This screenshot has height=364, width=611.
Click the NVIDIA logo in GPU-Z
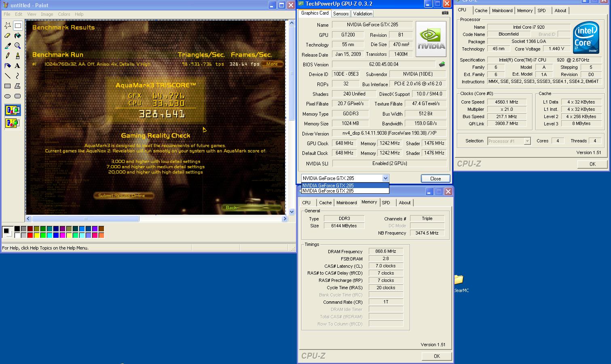click(431, 39)
